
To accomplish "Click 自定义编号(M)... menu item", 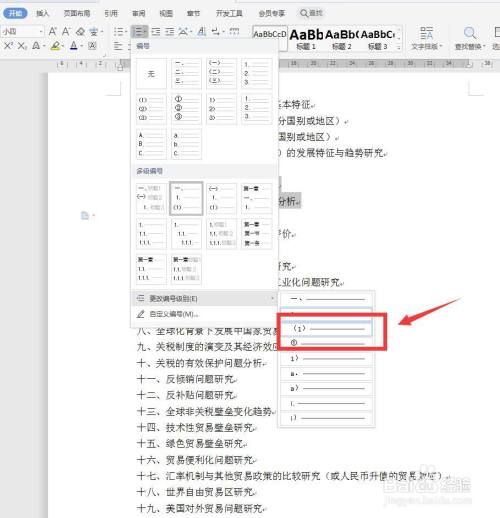I will [x=204, y=314].
